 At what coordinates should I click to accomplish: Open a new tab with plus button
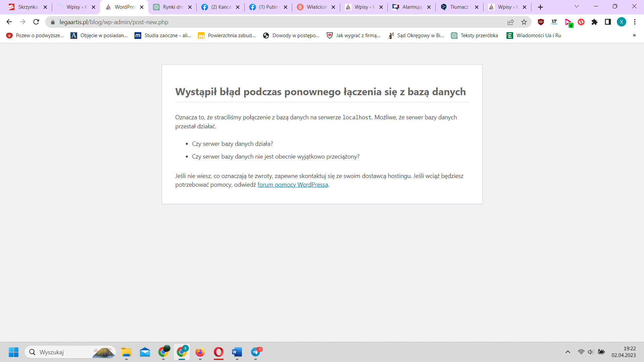(x=540, y=7)
